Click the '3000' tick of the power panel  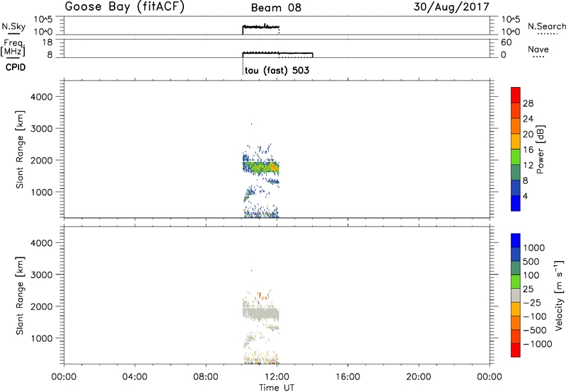pyautogui.click(x=41, y=129)
